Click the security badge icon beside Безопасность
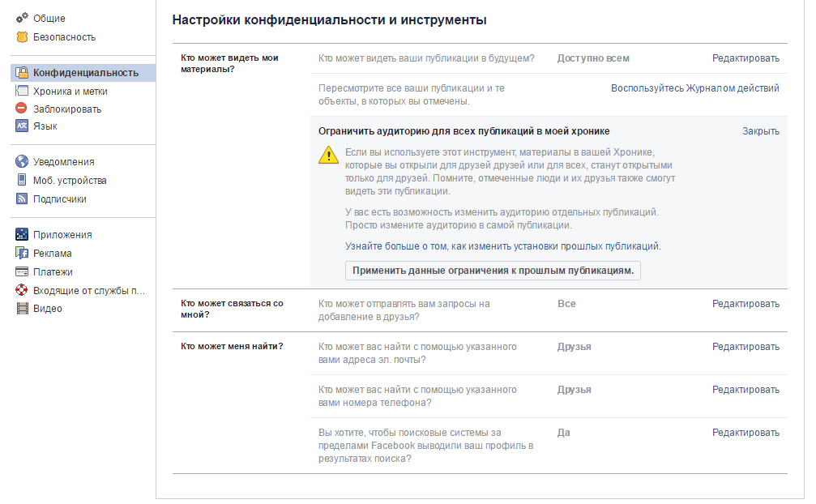The height and width of the screenshot is (504, 816). coord(22,37)
